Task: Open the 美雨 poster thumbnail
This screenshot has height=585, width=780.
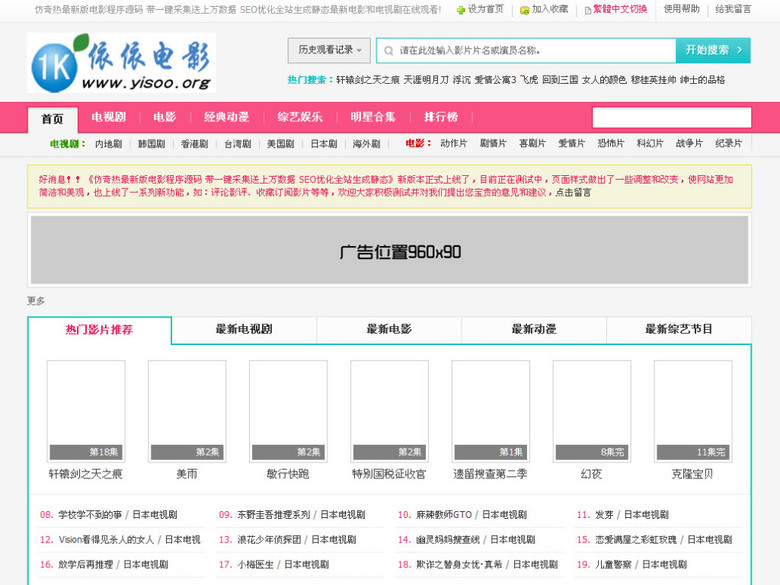Action: 187,411
